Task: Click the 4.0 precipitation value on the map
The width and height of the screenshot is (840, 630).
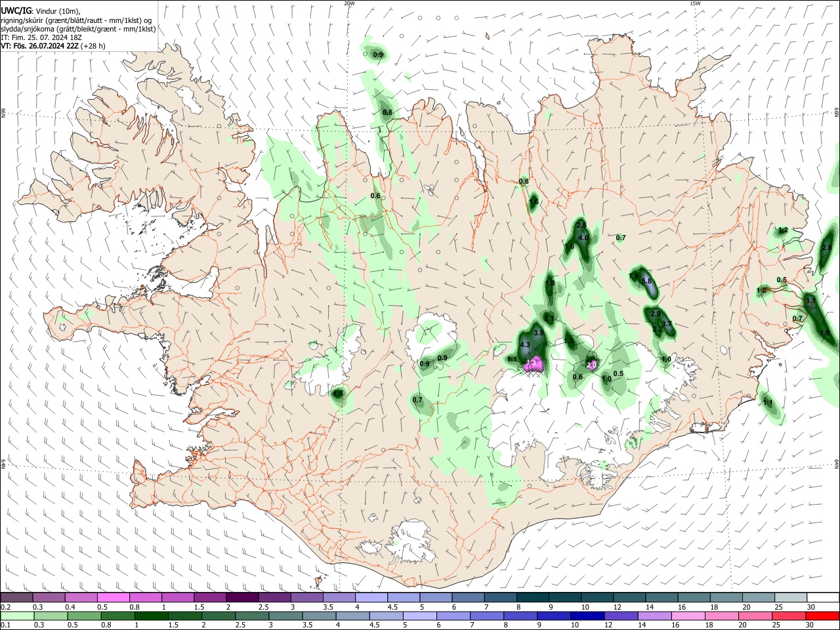Action: (x=583, y=238)
